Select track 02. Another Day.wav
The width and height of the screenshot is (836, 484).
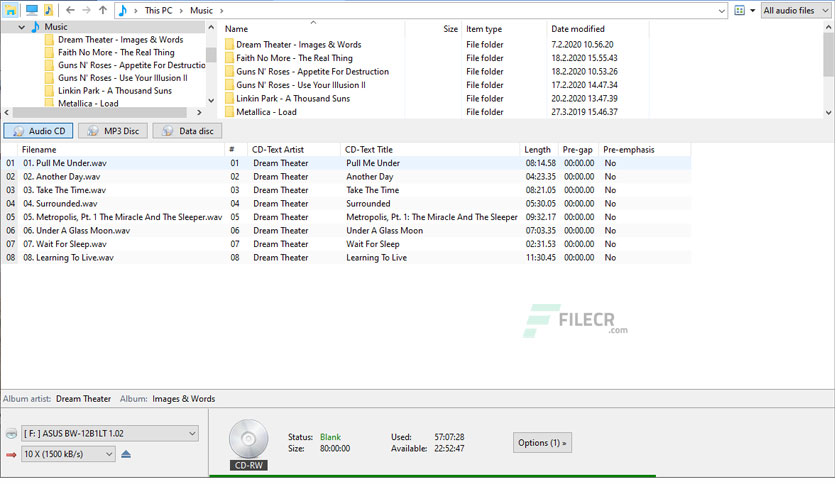pyautogui.click(x=61, y=176)
